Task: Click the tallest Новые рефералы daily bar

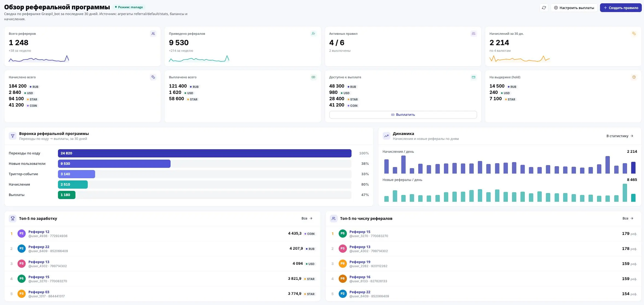Action: tap(625, 193)
